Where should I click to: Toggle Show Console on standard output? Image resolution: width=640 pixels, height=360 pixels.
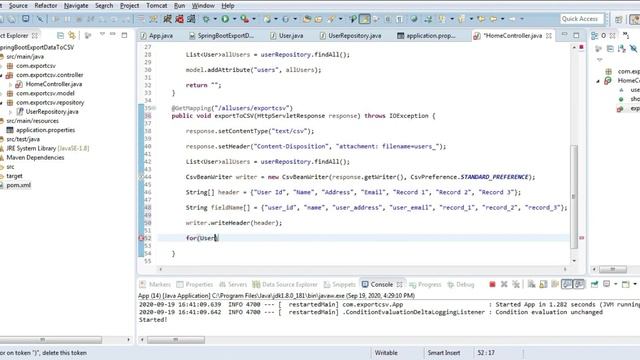click(567, 284)
